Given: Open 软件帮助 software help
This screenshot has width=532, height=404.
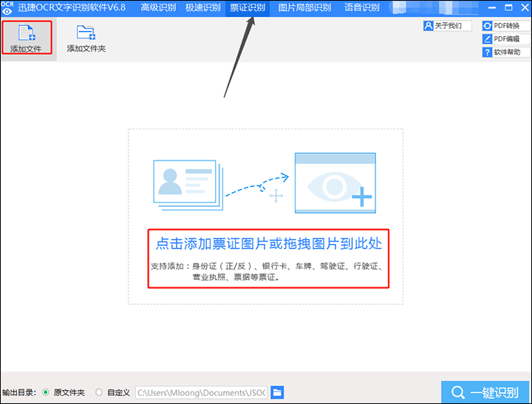Looking at the screenshot, I should [x=501, y=52].
